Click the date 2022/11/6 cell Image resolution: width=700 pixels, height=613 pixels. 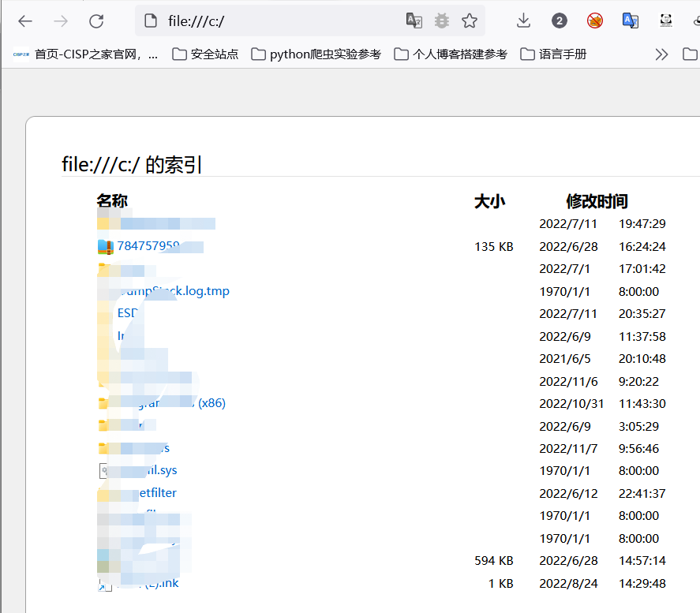568,382
